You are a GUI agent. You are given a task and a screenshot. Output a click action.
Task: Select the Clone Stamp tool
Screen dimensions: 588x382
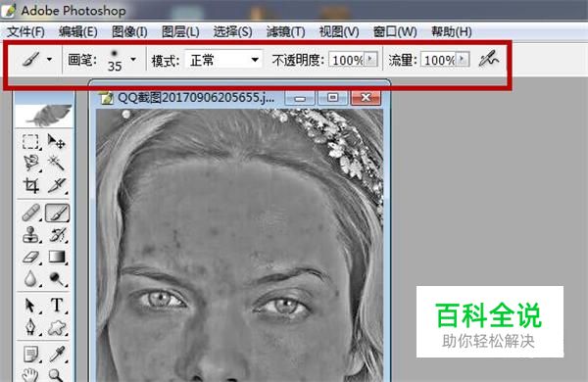[x=30, y=235]
